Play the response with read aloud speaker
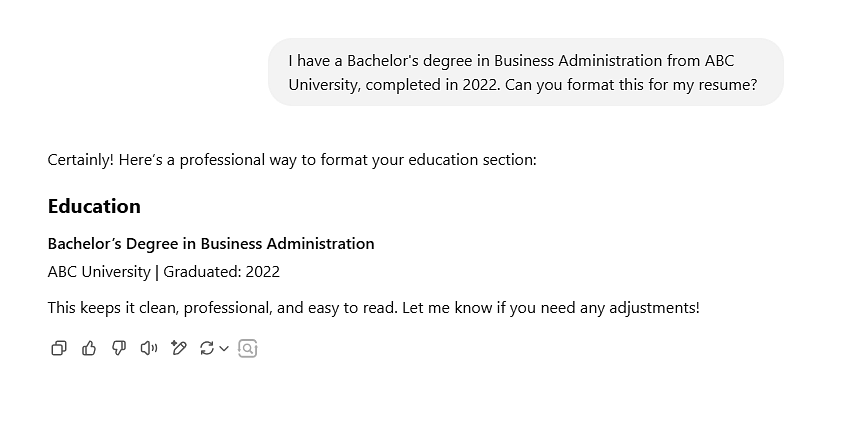Viewport: 841px width, 427px height. click(x=149, y=349)
